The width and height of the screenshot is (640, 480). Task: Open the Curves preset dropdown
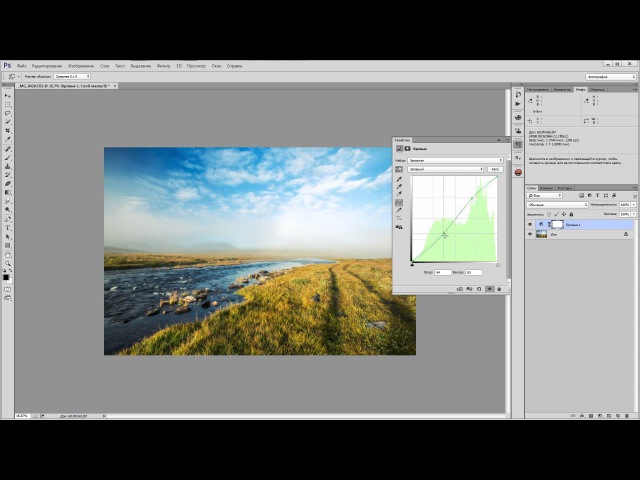pyautogui.click(x=456, y=160)
